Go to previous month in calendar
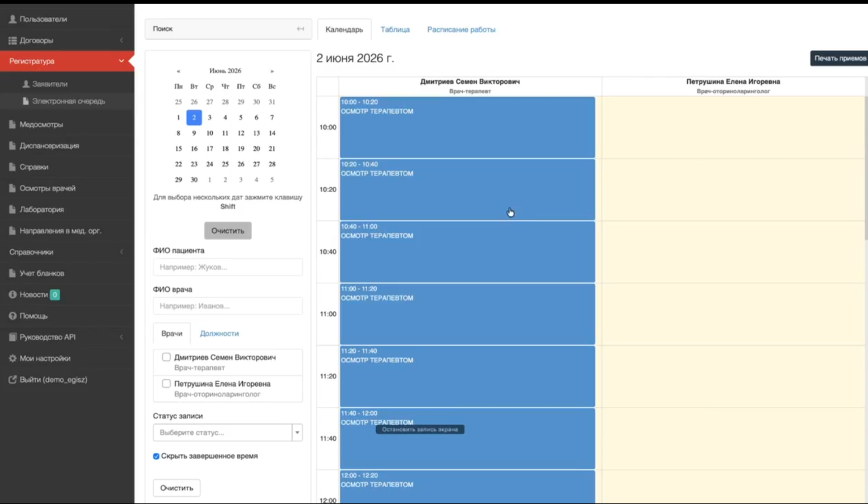This screenshot has height=504, width=868. pos(178,71)
